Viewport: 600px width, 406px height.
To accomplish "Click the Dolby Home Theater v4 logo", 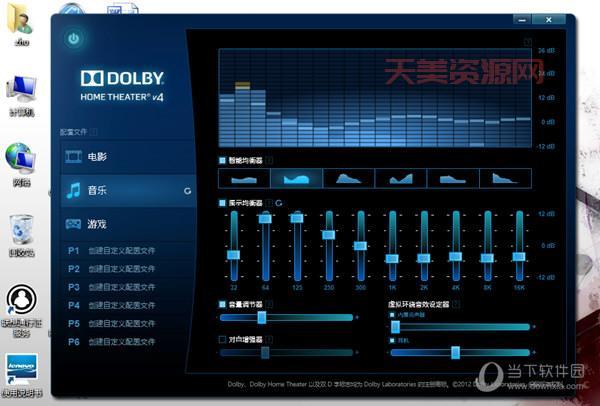I will point(122,86).
